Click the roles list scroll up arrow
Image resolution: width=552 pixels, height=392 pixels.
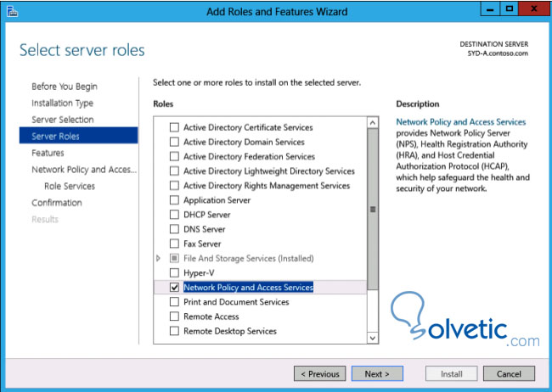(373, 123)
